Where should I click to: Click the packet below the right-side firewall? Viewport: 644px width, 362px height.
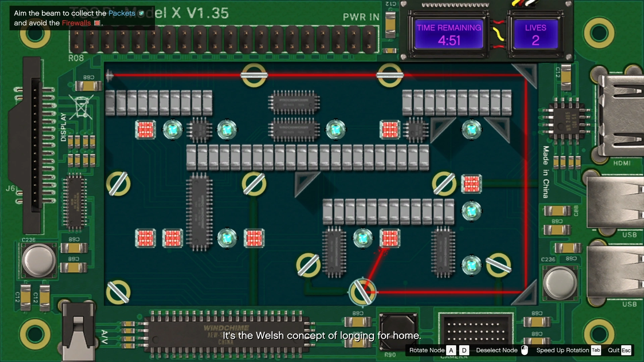(x=471, y=211)
